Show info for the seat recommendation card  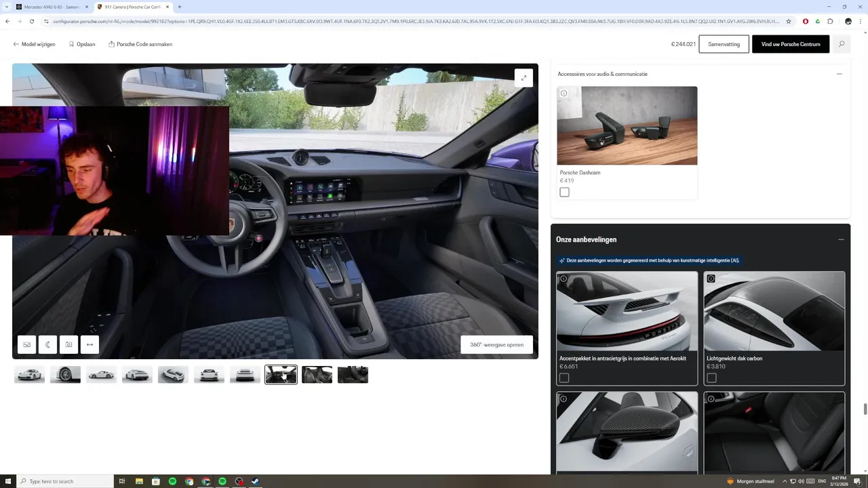tap(711, 399)
